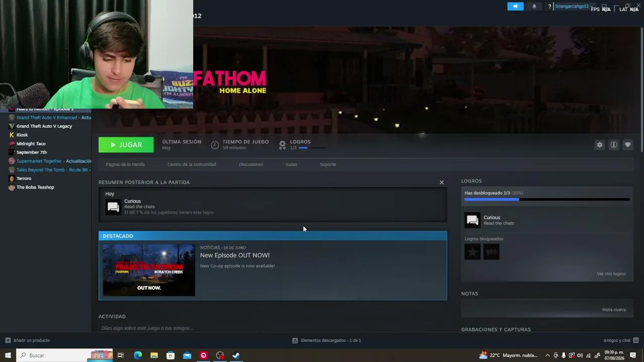Image resolution: width=644 pixels, height=362 pixels.
Task: Open Steam help question mark
Action: coord(549,7)
